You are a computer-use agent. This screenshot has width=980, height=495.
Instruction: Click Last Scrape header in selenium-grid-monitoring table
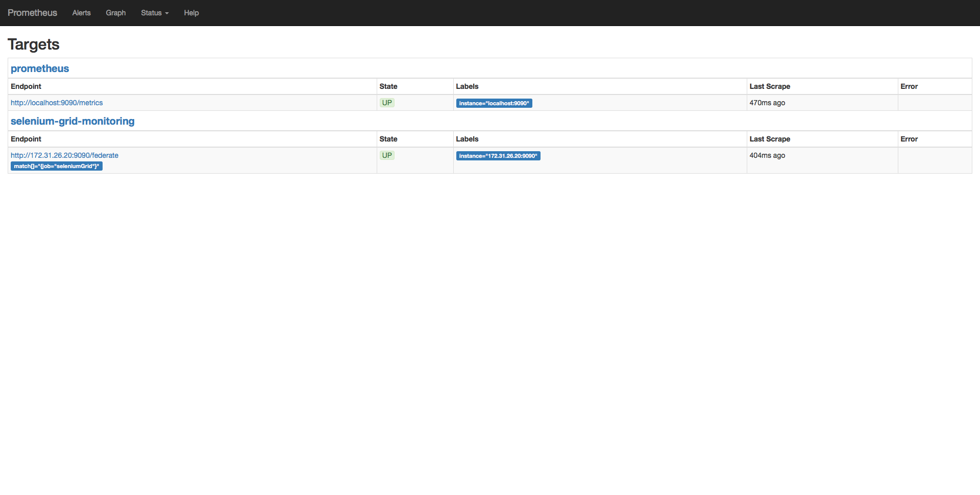click(x=770, y=139)
